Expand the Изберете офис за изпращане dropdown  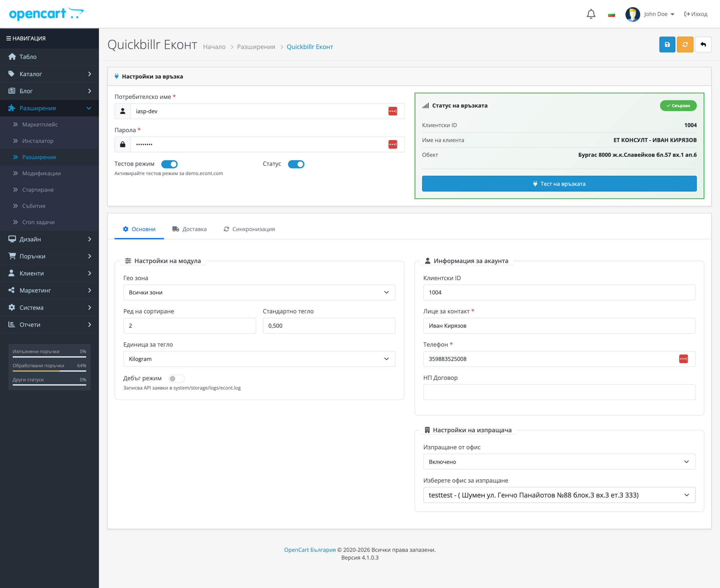[559, 495]
